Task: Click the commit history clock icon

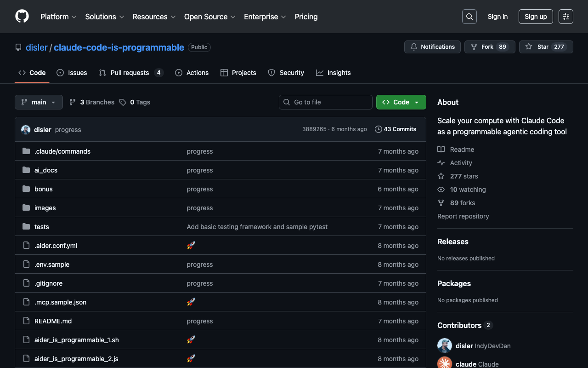Action: coord(379,129)
